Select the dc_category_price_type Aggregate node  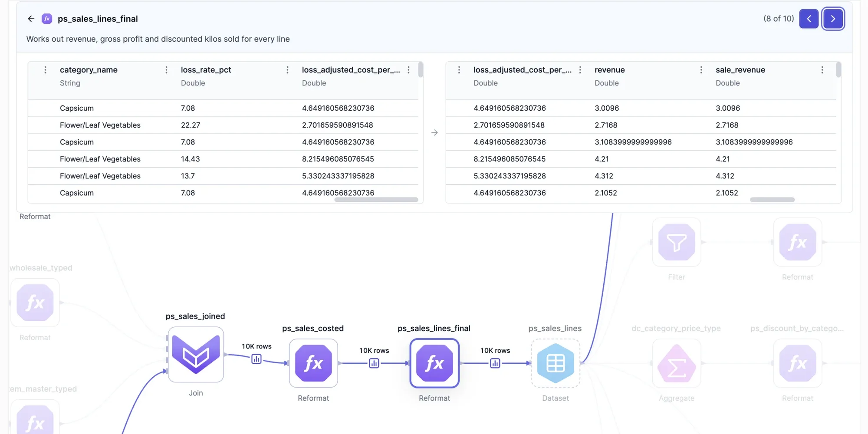[677, 363]
